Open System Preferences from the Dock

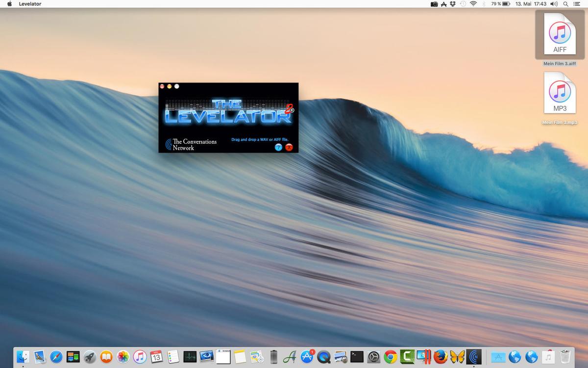click(x=374, y=357)
